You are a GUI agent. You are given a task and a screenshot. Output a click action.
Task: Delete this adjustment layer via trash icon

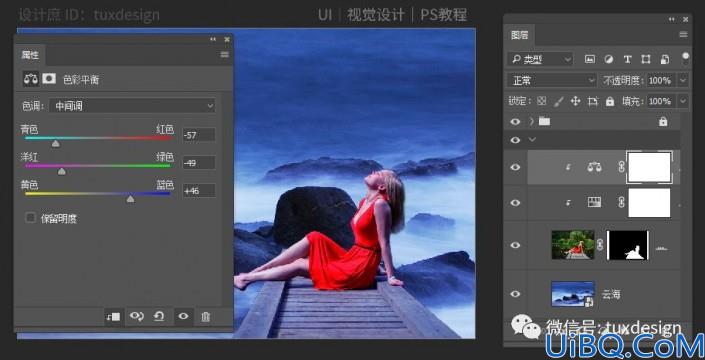pyautogui.click(x=205, y=317)
